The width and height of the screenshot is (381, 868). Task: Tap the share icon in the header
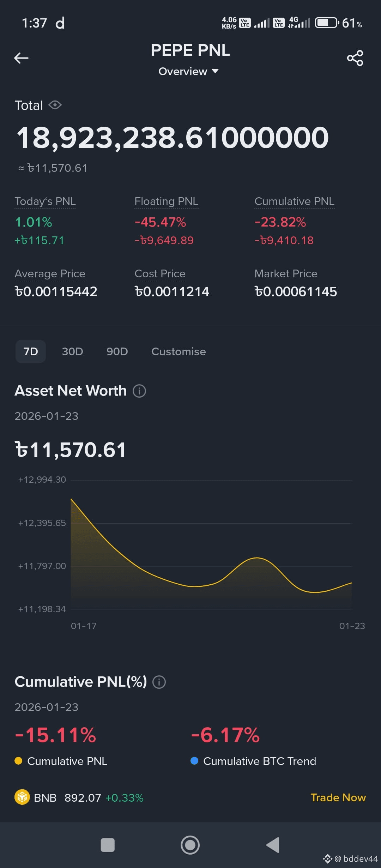point(355,58)
